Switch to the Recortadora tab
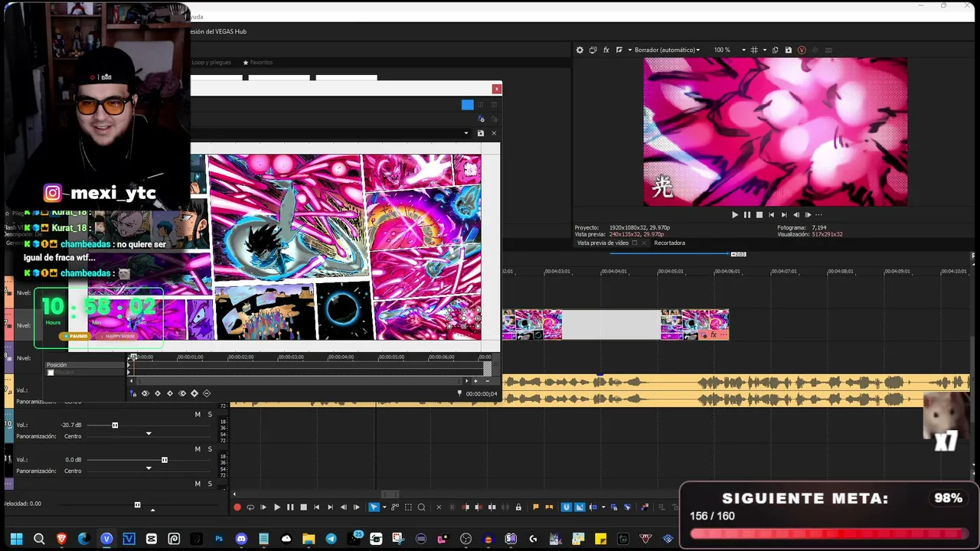 click(669, 243)
